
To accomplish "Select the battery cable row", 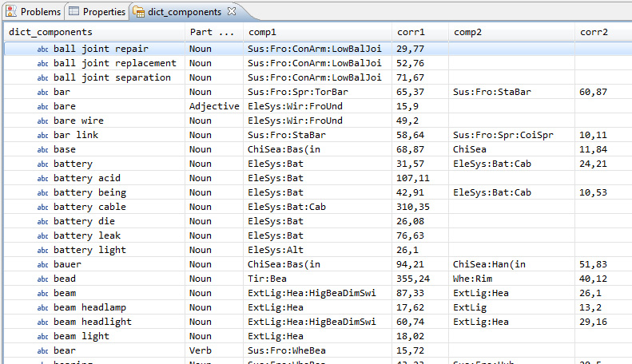I will [84, 207].
